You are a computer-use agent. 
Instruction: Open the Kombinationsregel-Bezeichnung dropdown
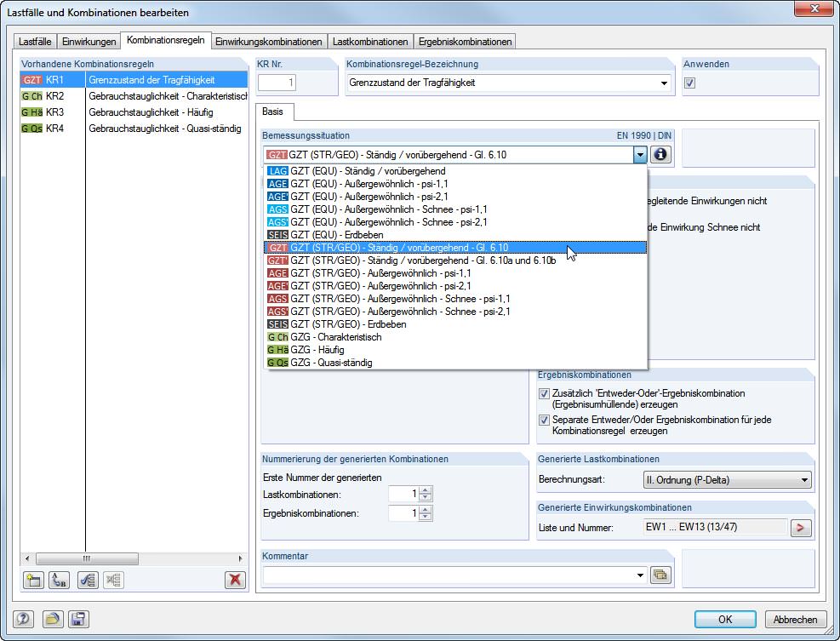pos(665,83)
